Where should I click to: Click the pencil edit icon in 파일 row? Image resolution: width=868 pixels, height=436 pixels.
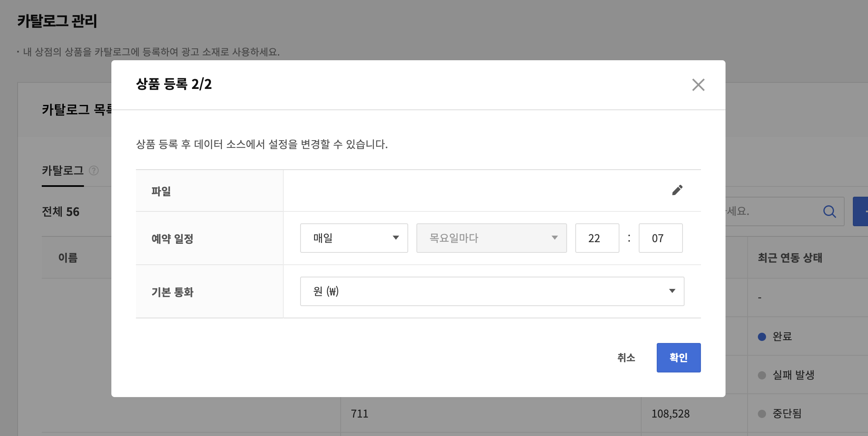click(x=677, y=190)
